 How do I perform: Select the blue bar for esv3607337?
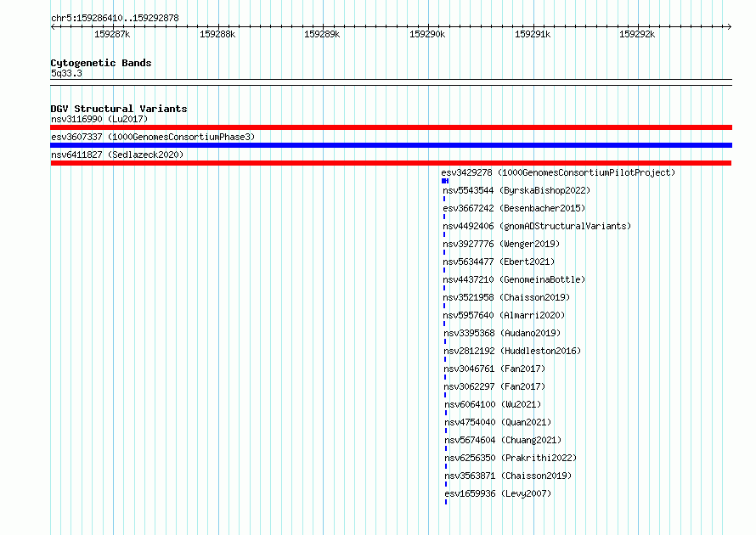pyautogui.click(x=391, y=145)
